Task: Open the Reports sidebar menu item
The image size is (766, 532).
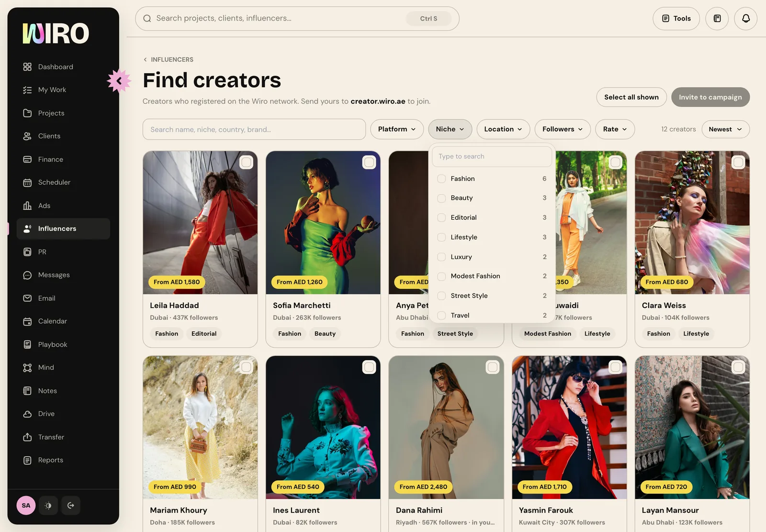Action: pyautogui.click(x=63, y=460)
